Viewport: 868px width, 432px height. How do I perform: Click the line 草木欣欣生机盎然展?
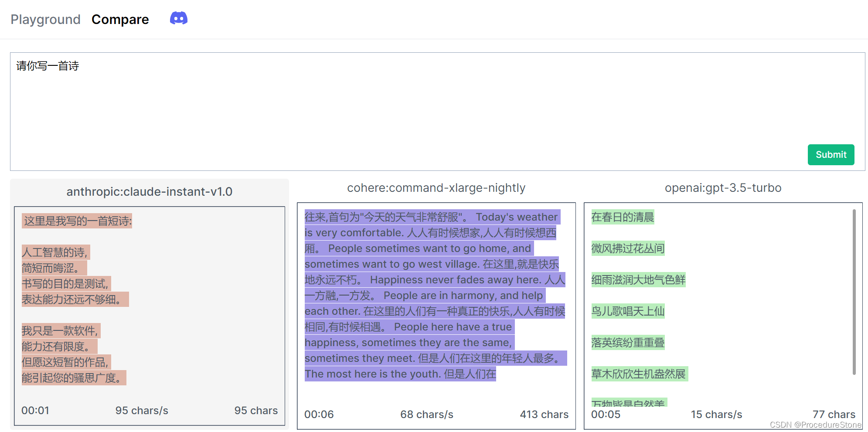tap(640, 374)
